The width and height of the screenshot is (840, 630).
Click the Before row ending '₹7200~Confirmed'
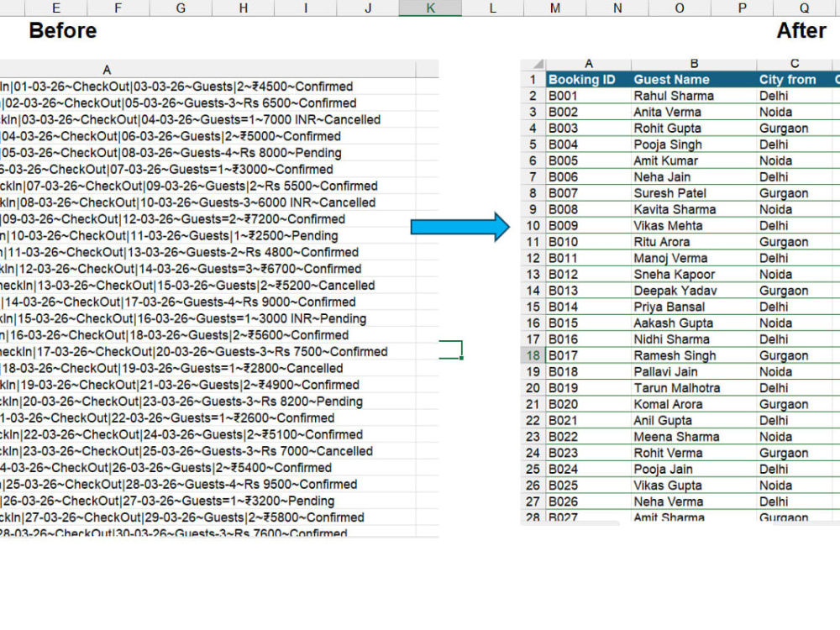pos(207,219)
